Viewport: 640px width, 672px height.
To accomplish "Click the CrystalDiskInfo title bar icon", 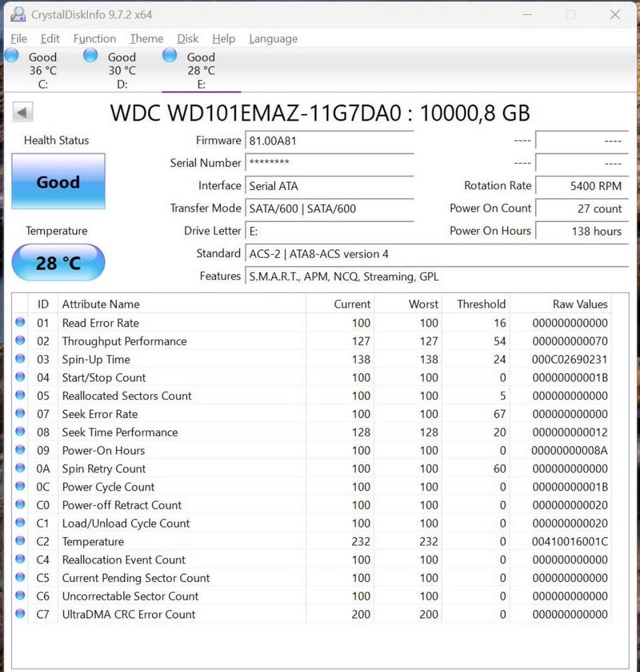I will (x=18, y=14).
